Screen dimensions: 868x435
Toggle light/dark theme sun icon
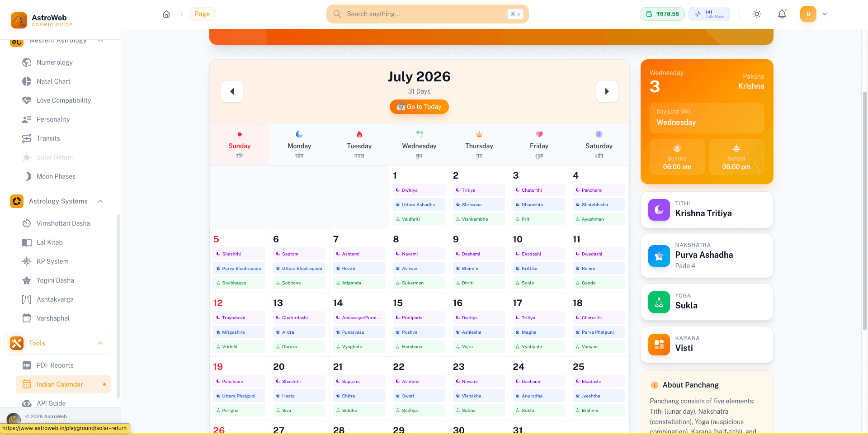click(757, 14)
